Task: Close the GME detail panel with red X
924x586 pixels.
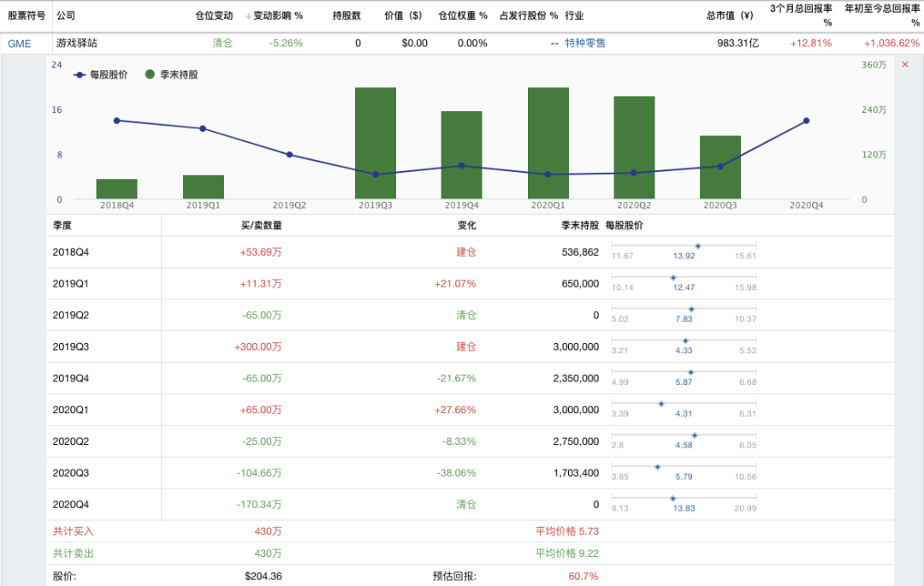Action: pos(905,65)
